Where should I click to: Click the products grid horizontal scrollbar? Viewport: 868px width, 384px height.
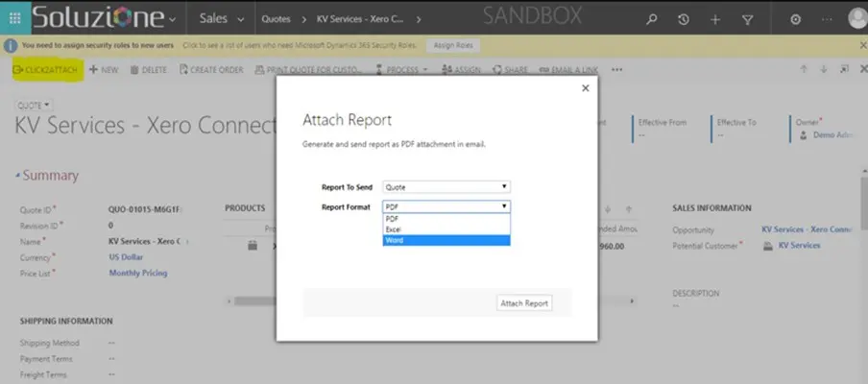[x=254, y=301]
